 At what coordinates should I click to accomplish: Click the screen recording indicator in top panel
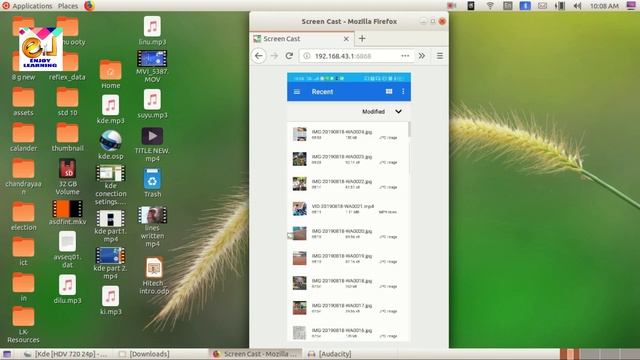tap(452, 6)
